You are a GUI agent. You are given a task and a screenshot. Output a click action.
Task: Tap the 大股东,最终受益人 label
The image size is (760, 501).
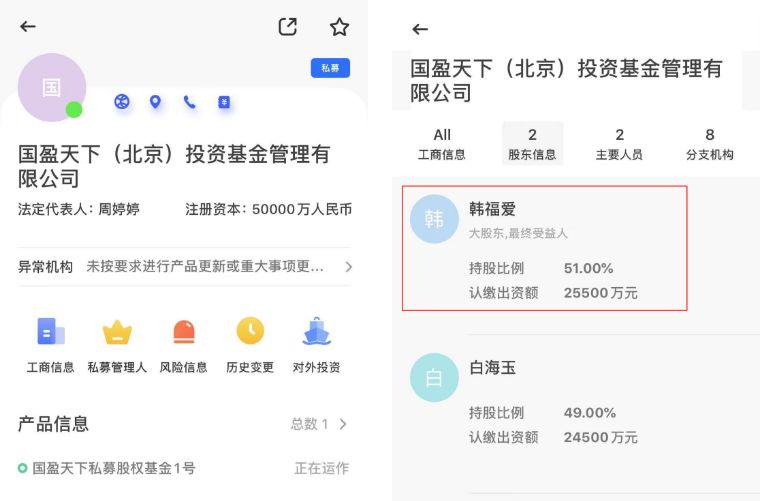(518, 234)
